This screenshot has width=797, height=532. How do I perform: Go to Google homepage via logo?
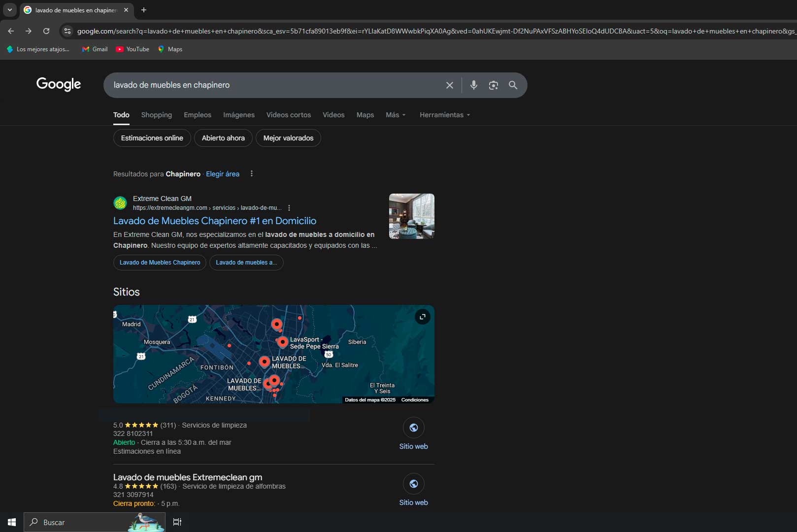coord(59,84)
